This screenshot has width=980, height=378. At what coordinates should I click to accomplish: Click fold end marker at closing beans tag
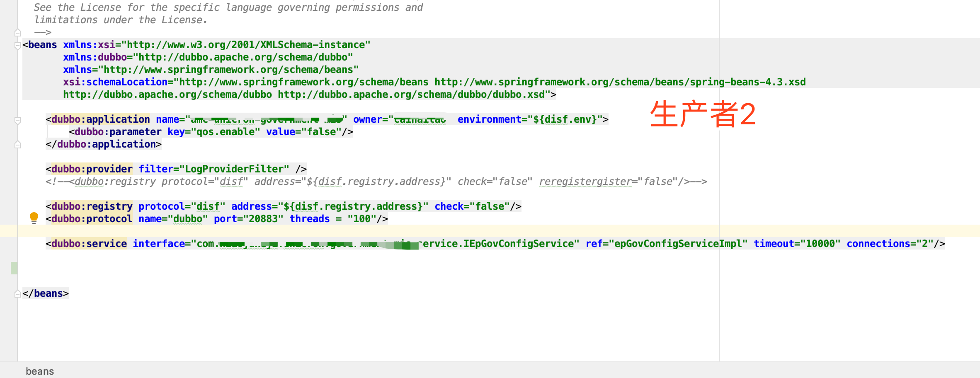pos(17,294)
